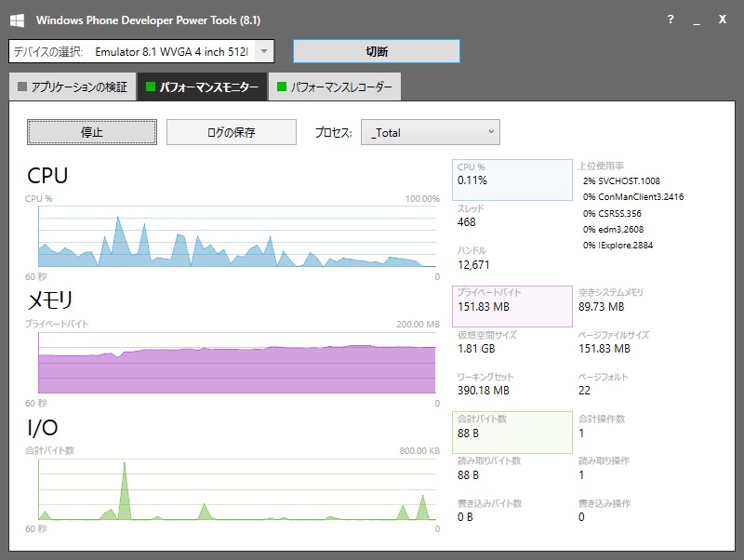Click the 200.00 MB memory graph scale label
The width and height of the screenshot is (744, 560).
[x=418, y=324]
